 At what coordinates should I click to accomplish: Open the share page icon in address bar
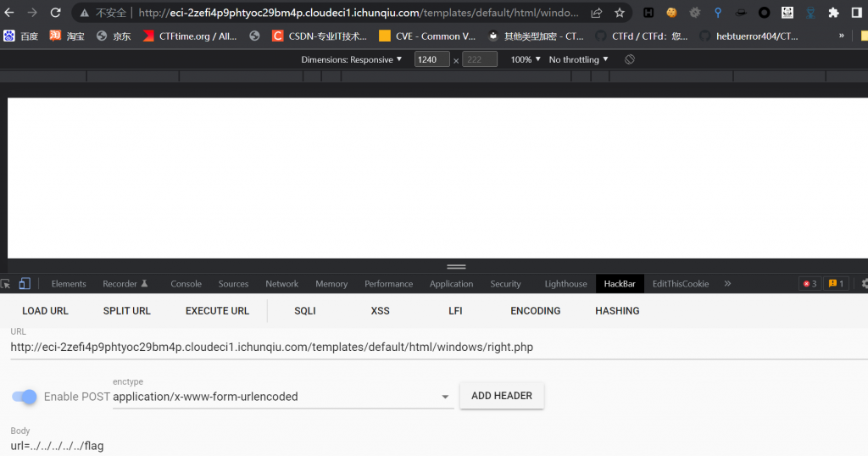pyautogui.click(x=597, y=13)
